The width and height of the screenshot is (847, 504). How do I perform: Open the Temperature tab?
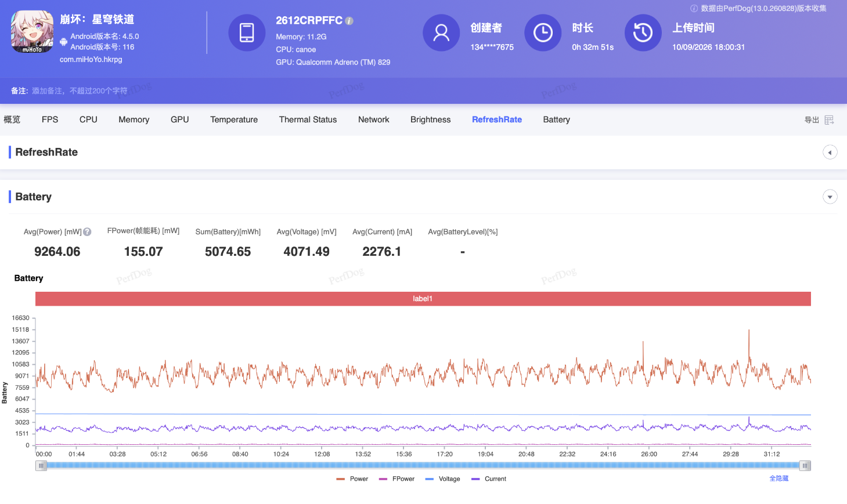pos(234,119)
